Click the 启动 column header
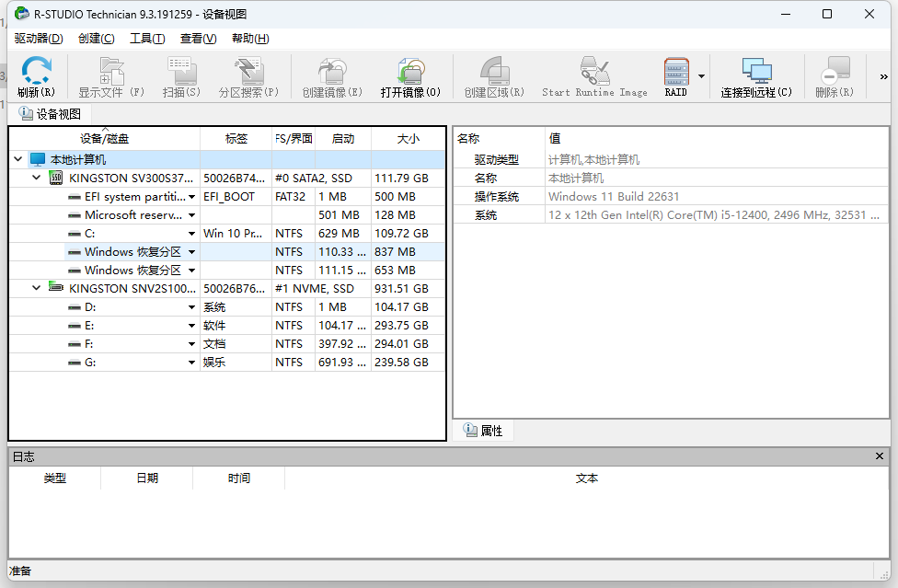 343,139
